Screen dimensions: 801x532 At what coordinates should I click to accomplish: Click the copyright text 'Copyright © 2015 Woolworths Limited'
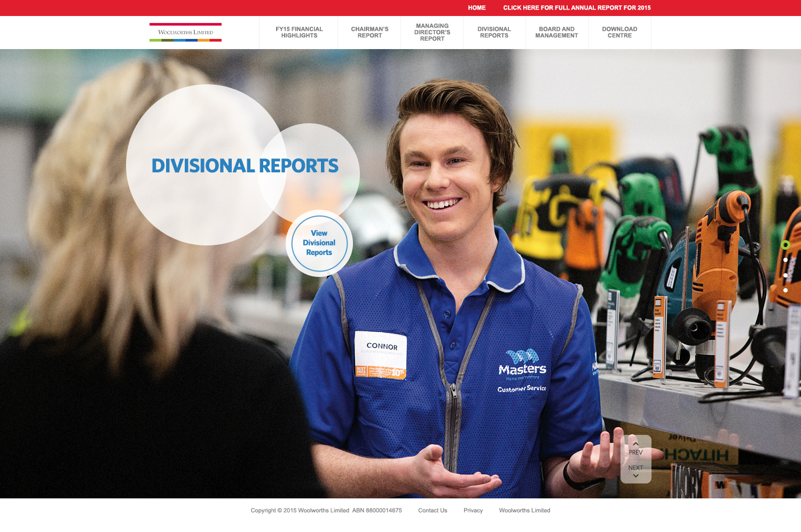coord(300,511)
